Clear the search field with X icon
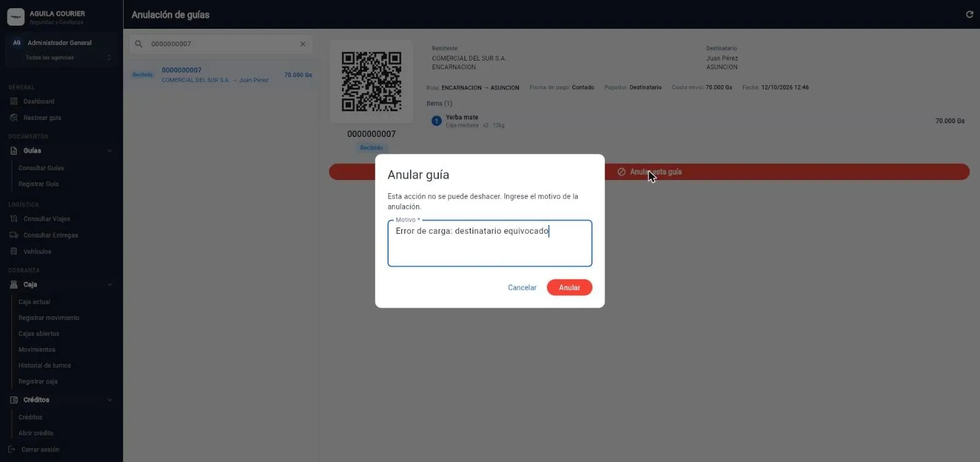The width and height of the screenshot is (980, 462). pyautogui.click(x=302, y=44)
